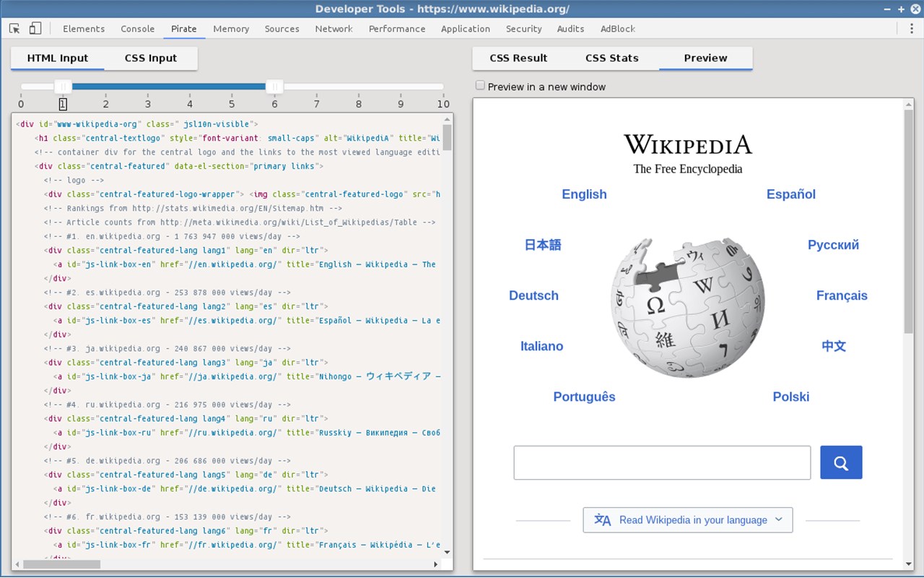Open the Memory tab
Screen dimensions: 924x578
tap(231, 29)
